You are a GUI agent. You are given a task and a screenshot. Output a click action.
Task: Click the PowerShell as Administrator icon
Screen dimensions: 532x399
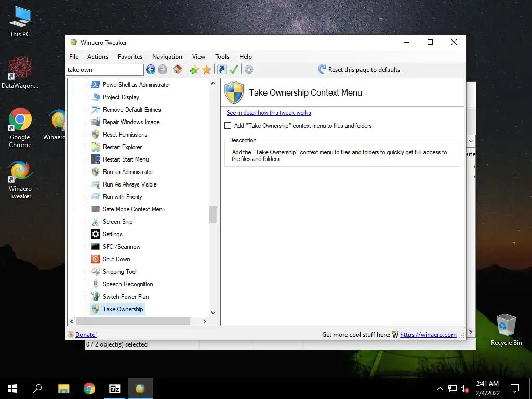[x=96, y=85]
